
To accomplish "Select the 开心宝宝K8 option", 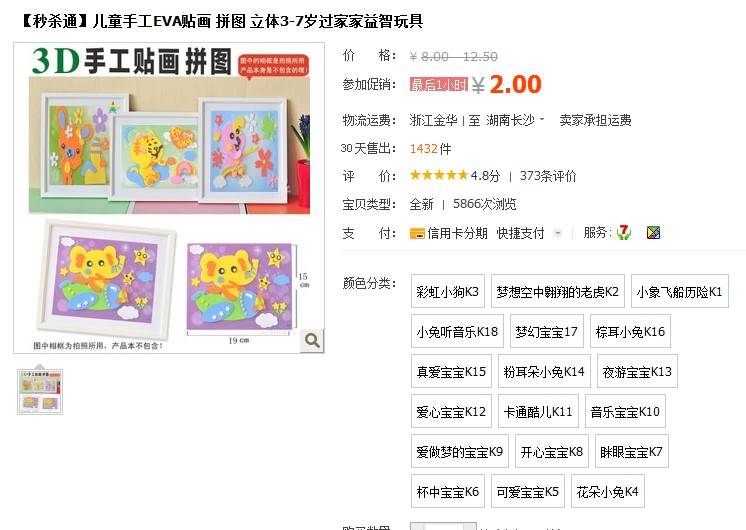I will [x=551, y=451].
